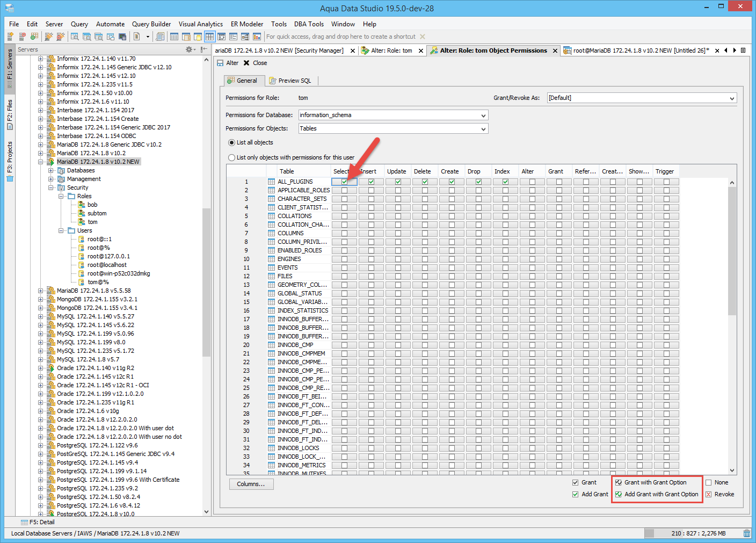Expand the Databases tree node

[x=51, y=170]
